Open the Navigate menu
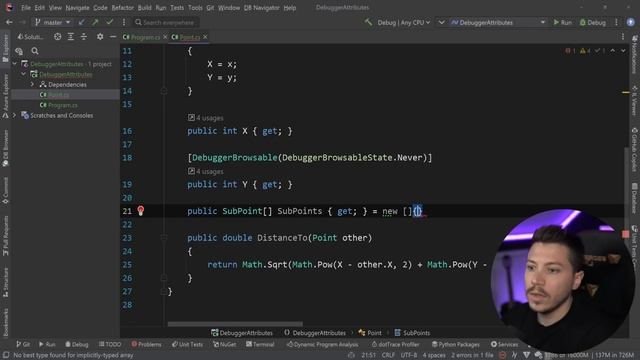 pos(77,8)
